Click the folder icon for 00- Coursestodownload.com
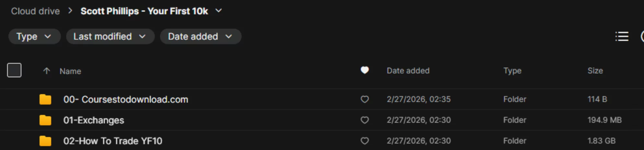The image size is (644, 150). coord(45,99)
